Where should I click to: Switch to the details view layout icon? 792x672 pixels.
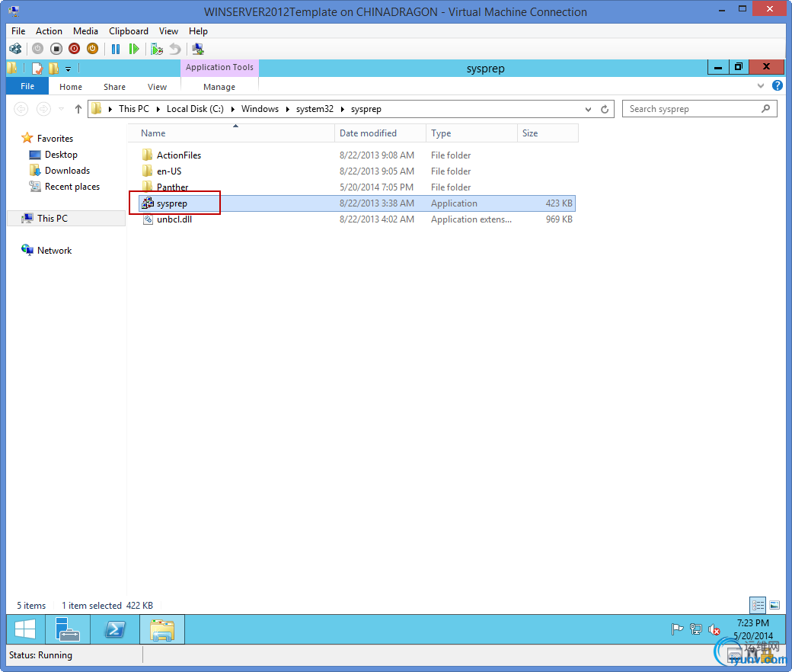(x=758, y=605)
